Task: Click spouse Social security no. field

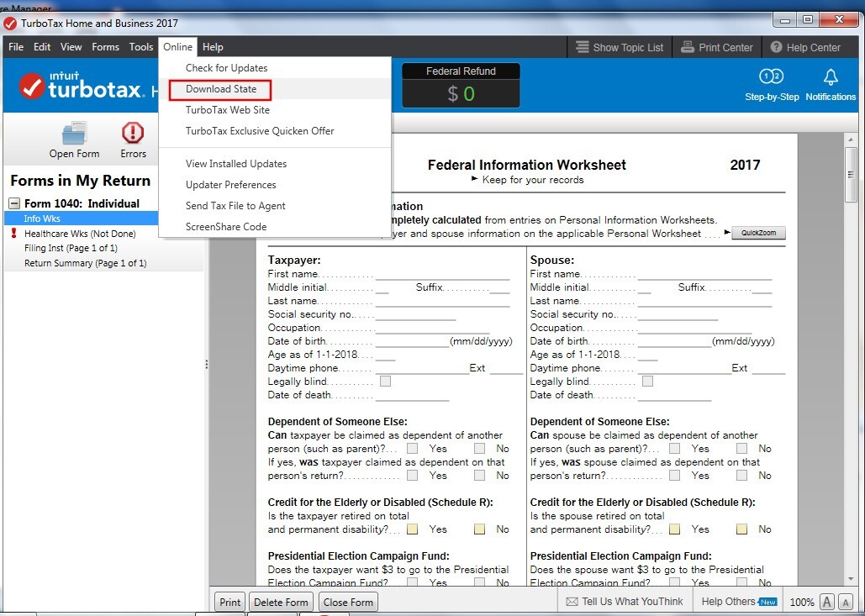Action: pos(678,314)
